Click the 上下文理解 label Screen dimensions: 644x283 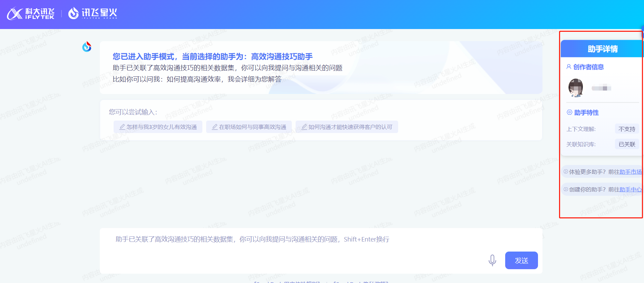tap(581, 129)
